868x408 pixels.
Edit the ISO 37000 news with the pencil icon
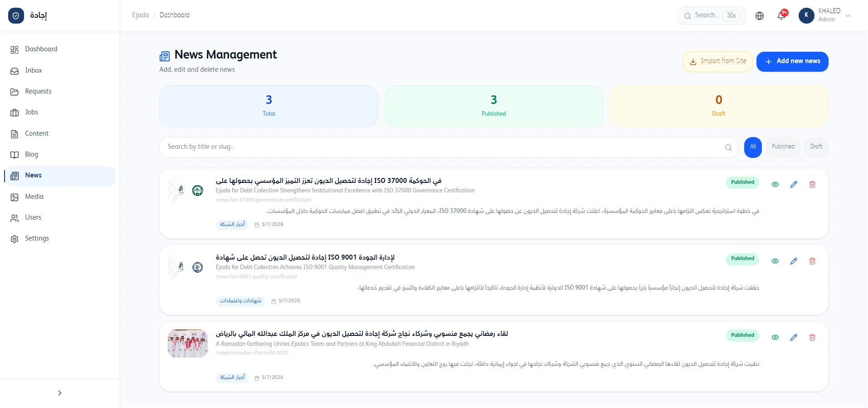[794, 184]
